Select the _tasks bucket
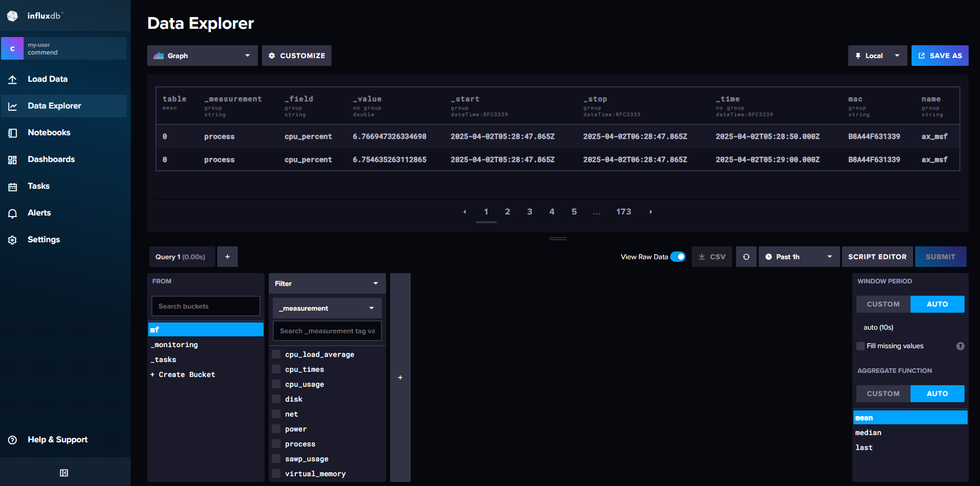Screen dimensions: 980x486 [206, 359]
